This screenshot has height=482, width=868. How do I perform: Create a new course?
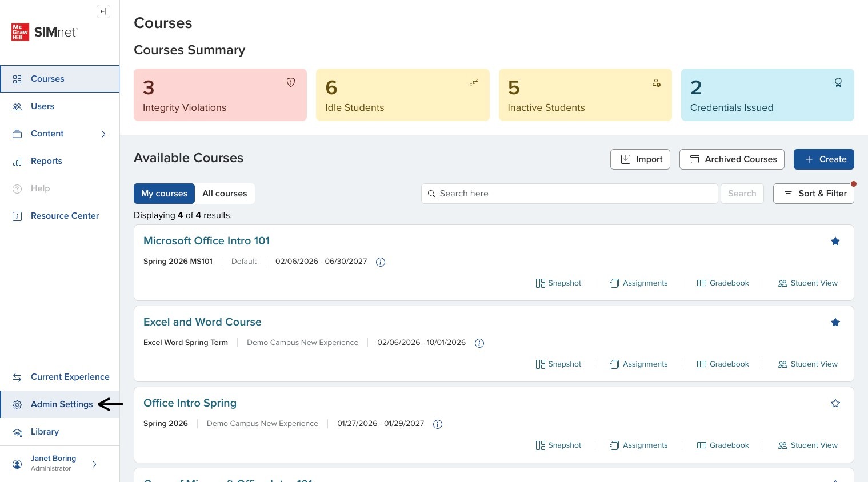824,159
